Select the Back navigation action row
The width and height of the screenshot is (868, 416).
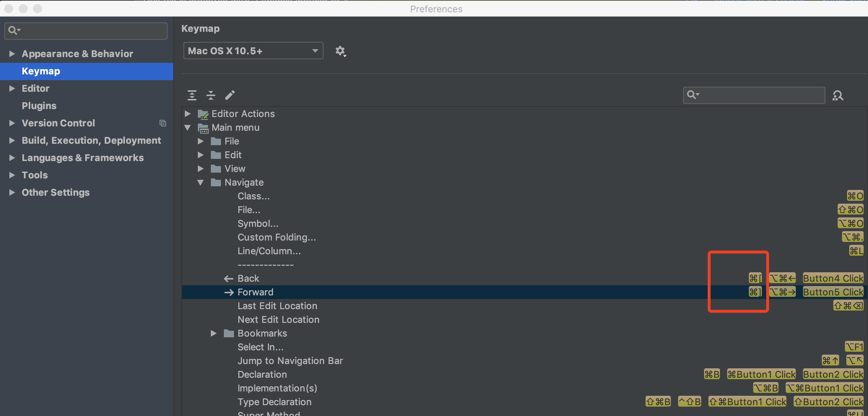248,278
